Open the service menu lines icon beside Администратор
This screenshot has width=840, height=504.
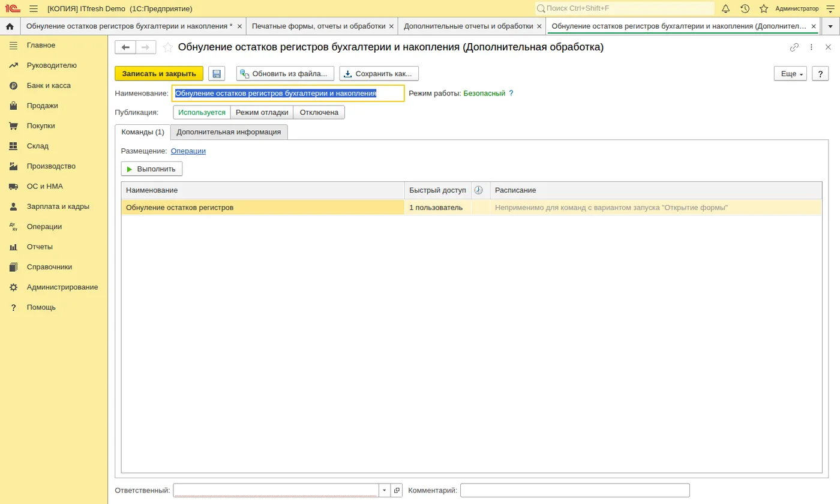(830, 8)
